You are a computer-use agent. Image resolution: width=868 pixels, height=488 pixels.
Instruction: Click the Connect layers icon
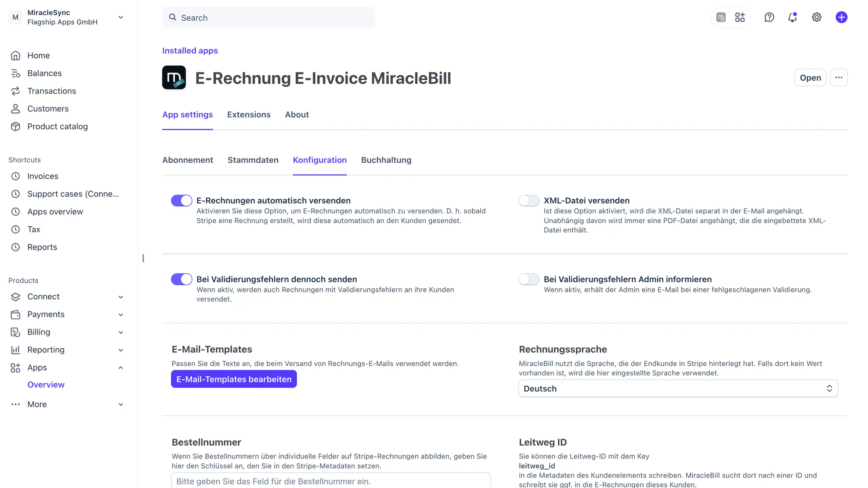[15, 297]
